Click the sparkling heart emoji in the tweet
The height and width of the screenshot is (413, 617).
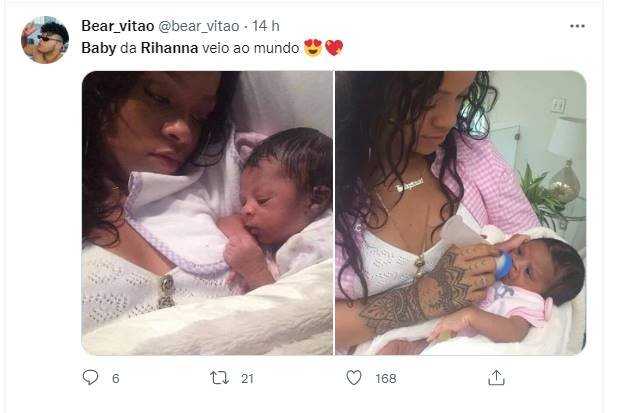[x=334, y=48]
